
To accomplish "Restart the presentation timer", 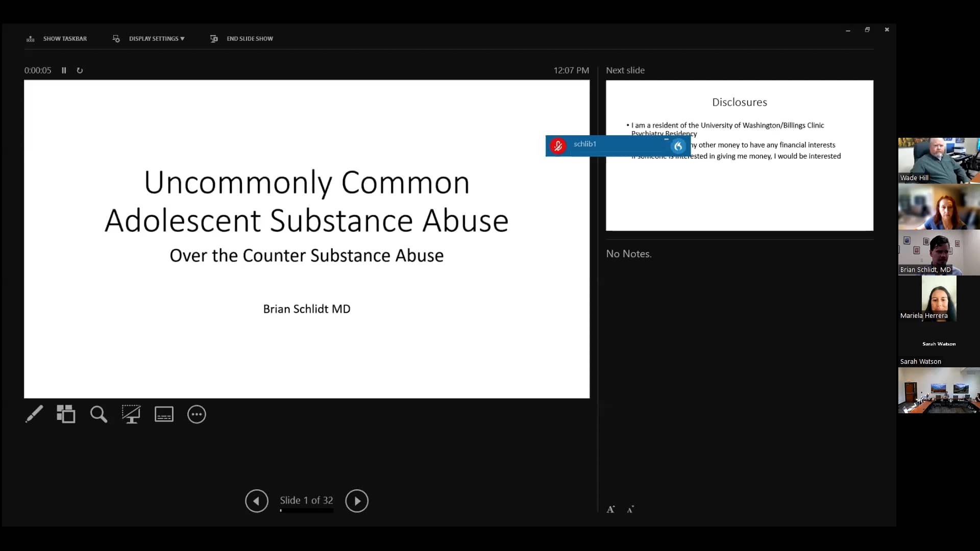I will [x=80, y=70].
